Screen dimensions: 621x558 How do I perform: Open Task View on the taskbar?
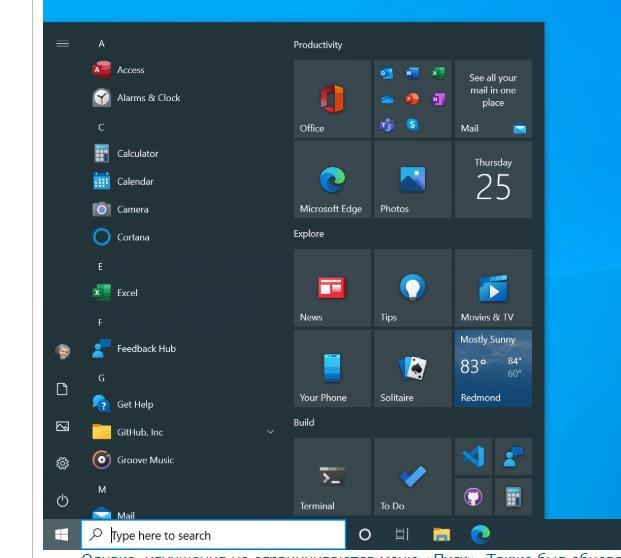click(x=402, y=535)
